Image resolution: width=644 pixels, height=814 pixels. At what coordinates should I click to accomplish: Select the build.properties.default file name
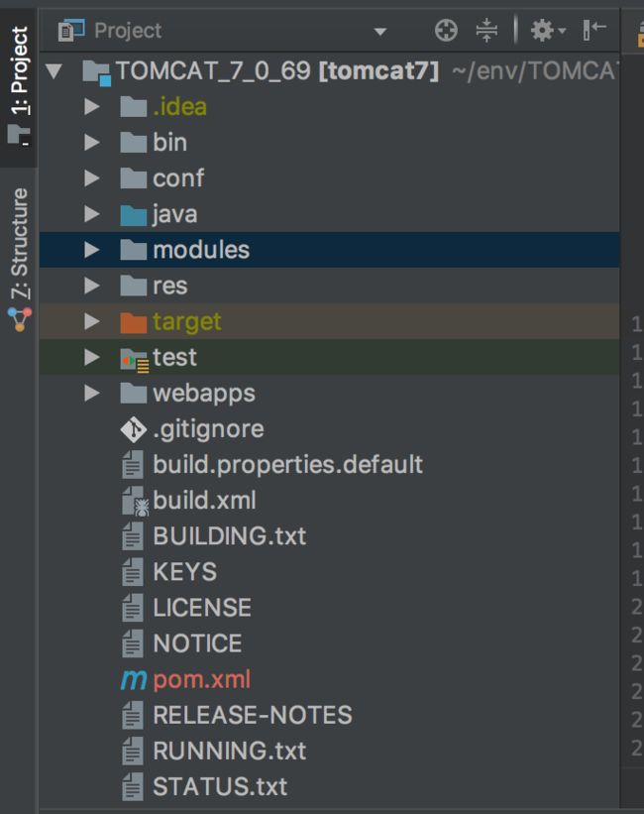pyautogui.click(x=288, y=465)
